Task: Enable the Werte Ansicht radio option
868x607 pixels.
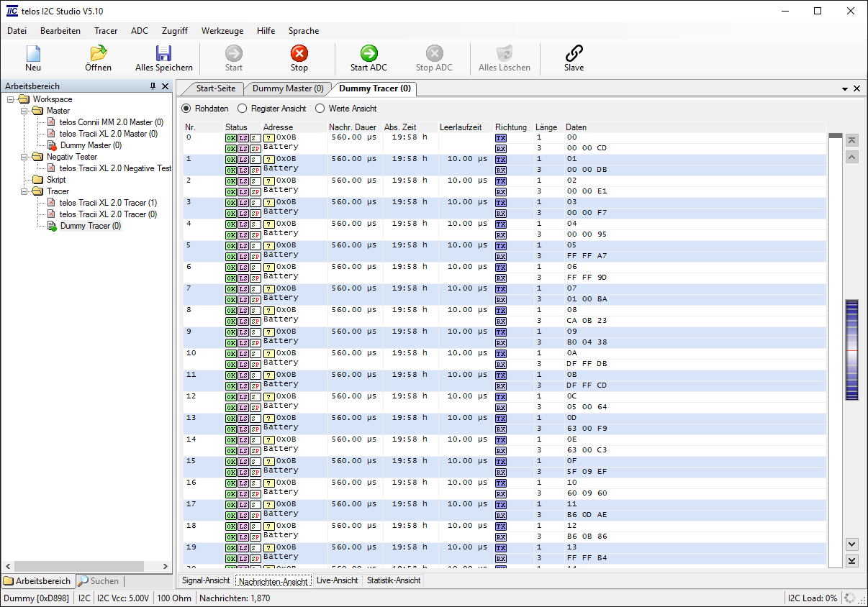Action: point(320,109)
